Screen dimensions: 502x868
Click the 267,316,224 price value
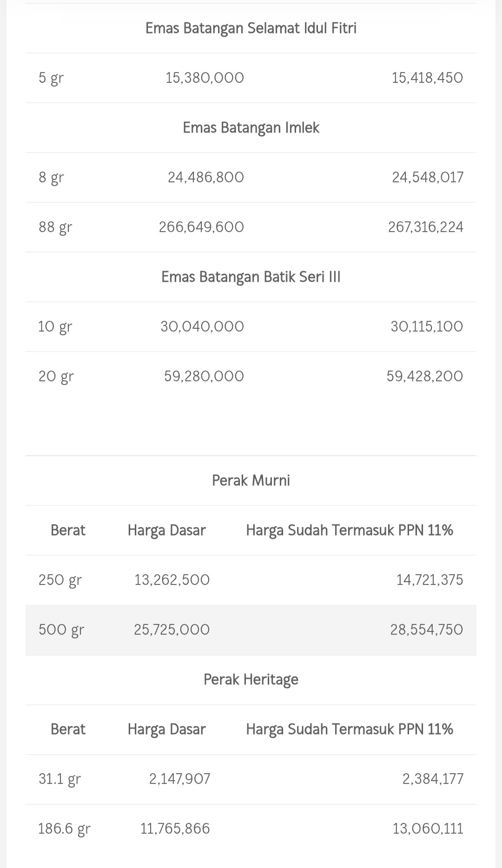tap(426, 227)
